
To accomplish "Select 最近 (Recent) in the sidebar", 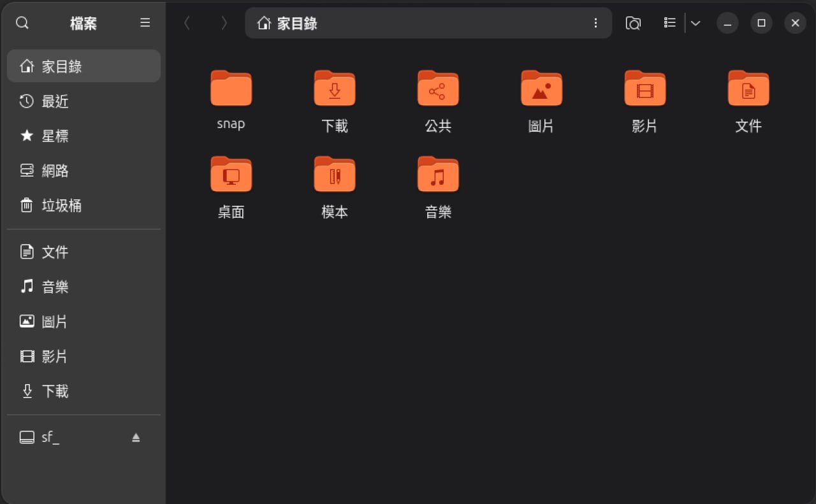I will point(55,101).
